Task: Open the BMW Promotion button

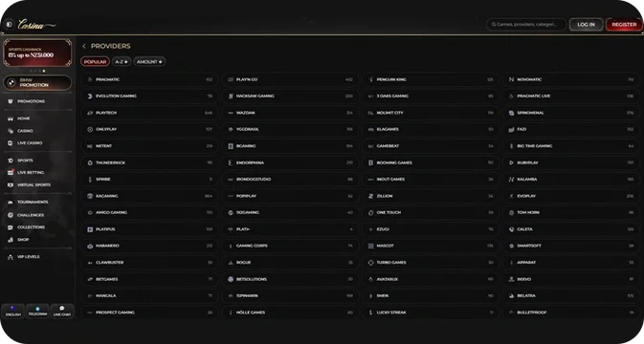Action: (37, 83)
